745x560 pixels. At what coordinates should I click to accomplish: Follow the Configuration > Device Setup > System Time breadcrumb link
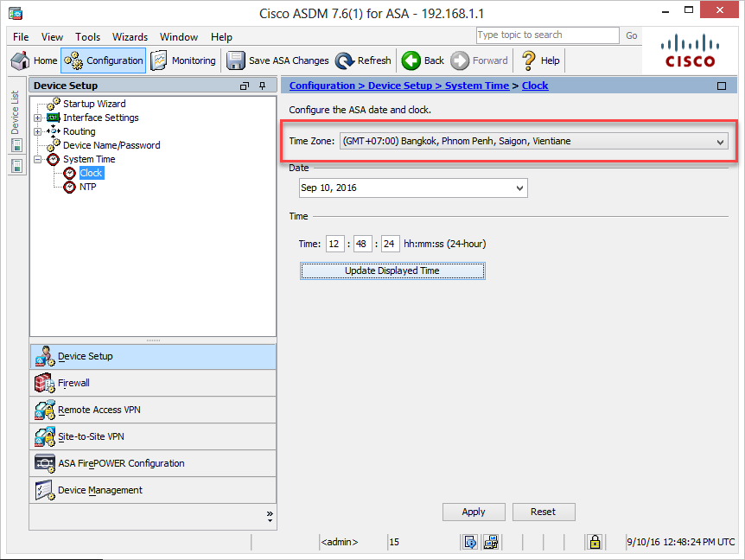coord(399,86)
